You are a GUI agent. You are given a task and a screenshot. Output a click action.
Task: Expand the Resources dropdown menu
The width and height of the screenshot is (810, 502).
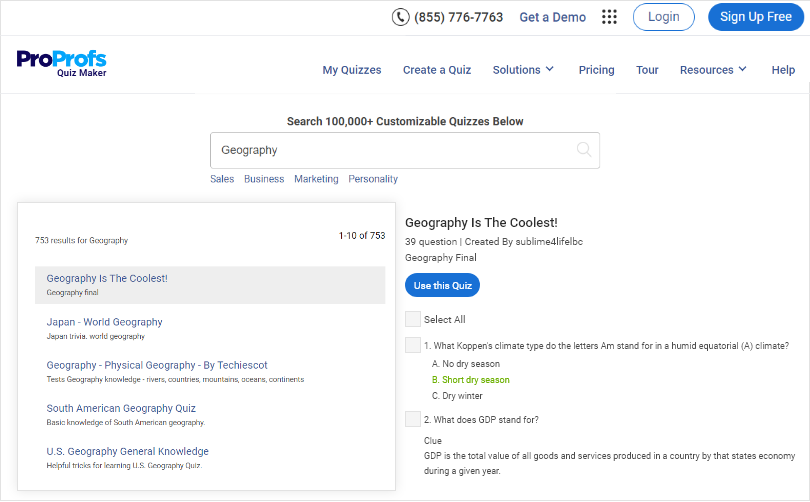tap(713, 70)
